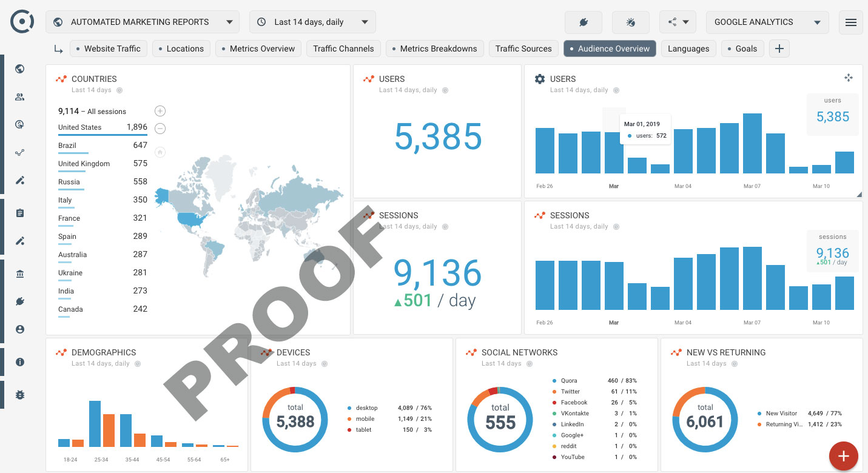Toggle the desktop series in Devices legend
The image size is (868, 473).
click(366, 408)
